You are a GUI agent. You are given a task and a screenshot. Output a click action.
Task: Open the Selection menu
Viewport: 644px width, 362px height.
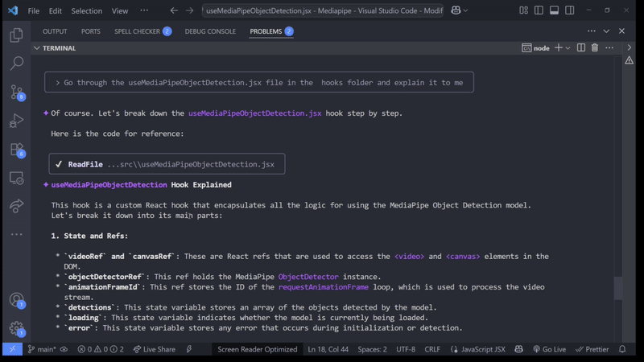coord(87,10)
